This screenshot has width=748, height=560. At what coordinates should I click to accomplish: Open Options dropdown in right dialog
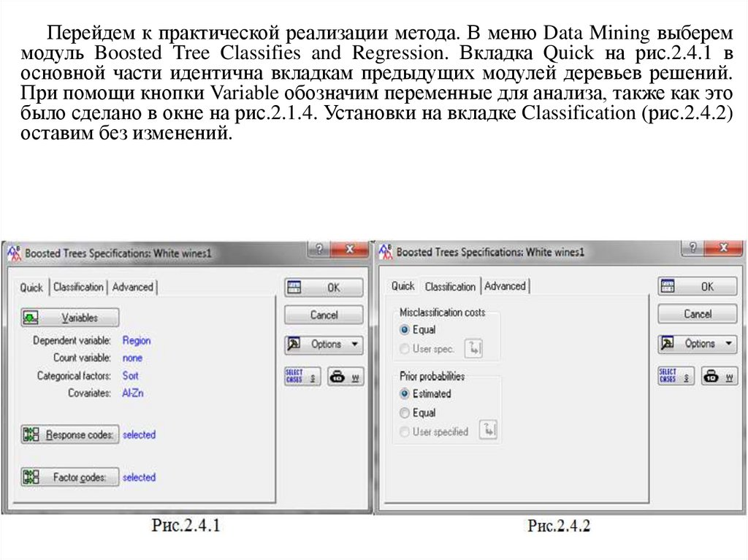(x=697, y=343)
